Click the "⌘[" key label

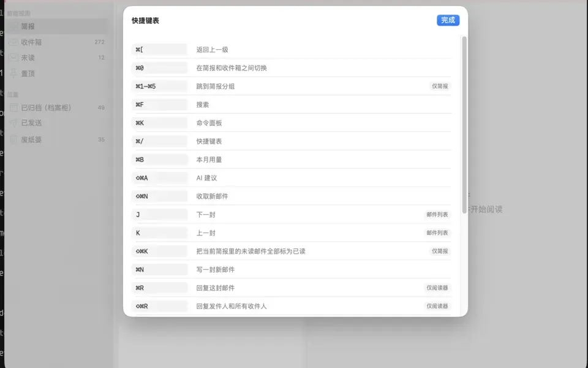[140, 50]
